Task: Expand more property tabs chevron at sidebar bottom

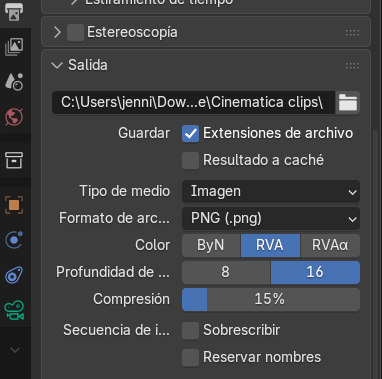Action: (x=15, y=350)
